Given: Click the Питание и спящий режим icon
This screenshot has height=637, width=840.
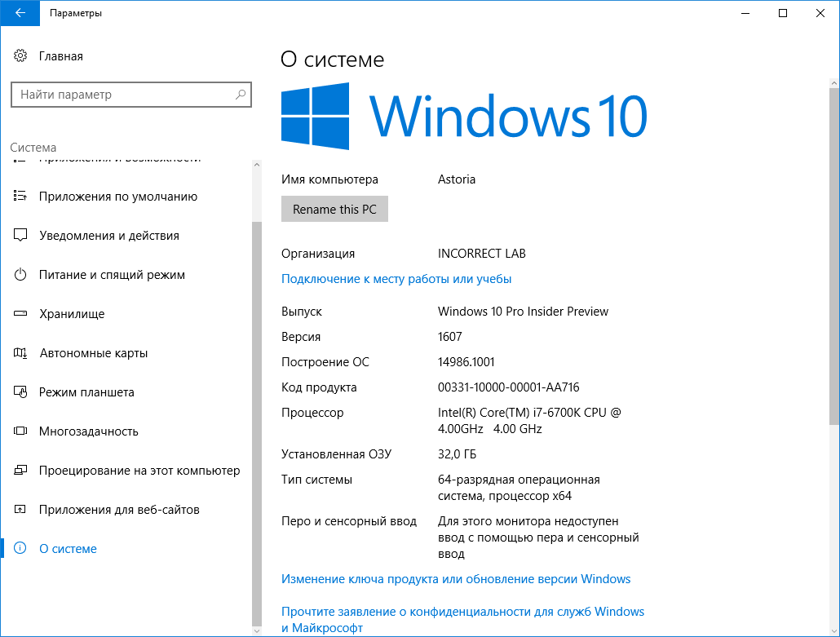Looking at the screenshot, I should pyautogui.click(x=20, y=275).
